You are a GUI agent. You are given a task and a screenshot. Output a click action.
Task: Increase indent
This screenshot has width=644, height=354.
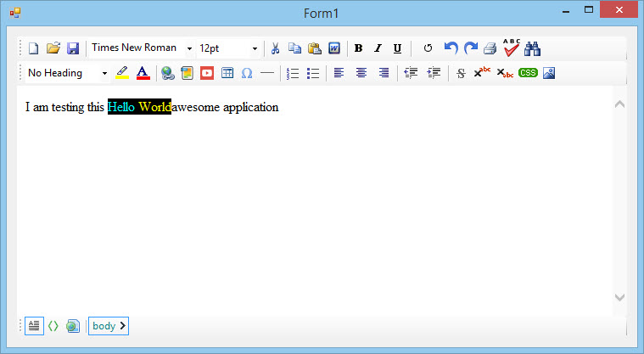434,73
